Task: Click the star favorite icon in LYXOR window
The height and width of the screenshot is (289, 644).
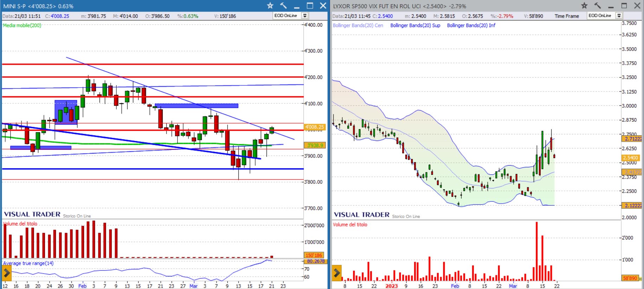Action: [x=584, y=6]
